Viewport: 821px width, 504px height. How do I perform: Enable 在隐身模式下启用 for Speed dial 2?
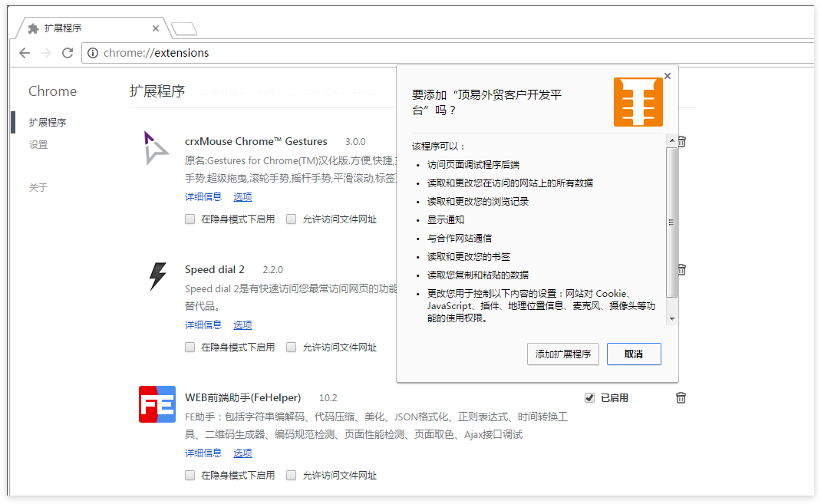point(190,348)
